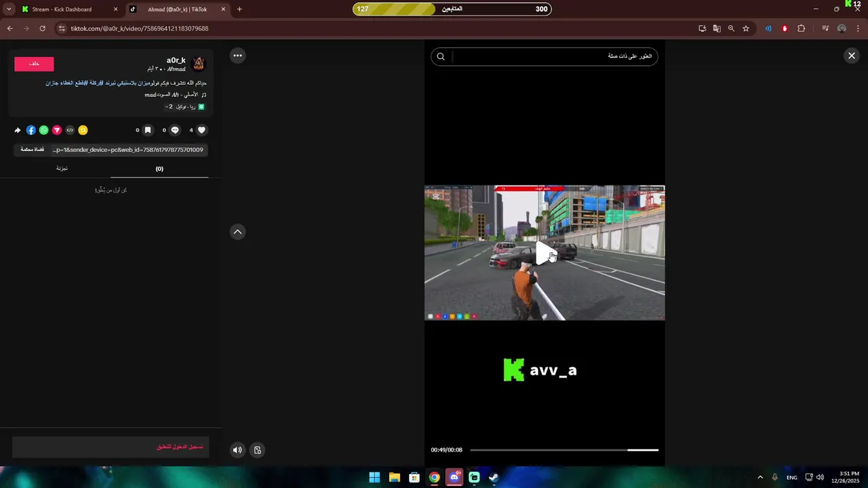Open Steam from the taskbar
The height and width of the screenshot is (488, 868).
tap(494, 477)
